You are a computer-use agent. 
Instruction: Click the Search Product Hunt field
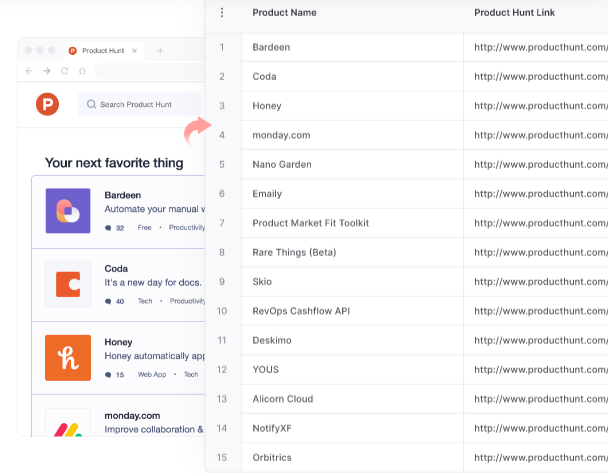point(140,104)
